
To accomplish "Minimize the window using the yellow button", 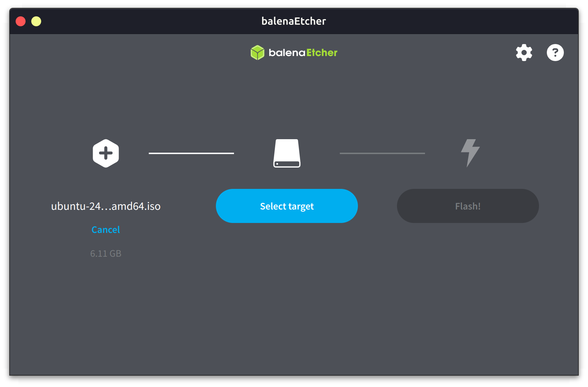I will click(36, 21).
